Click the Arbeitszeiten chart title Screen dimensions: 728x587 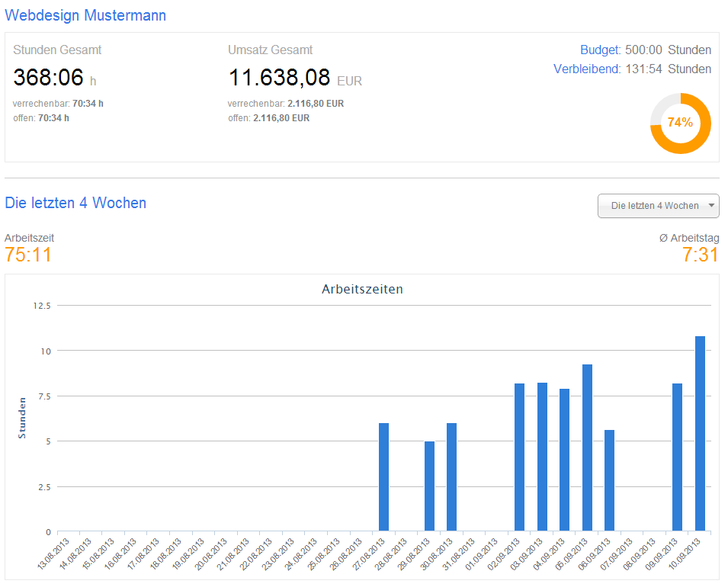click(x=362, y=290)
